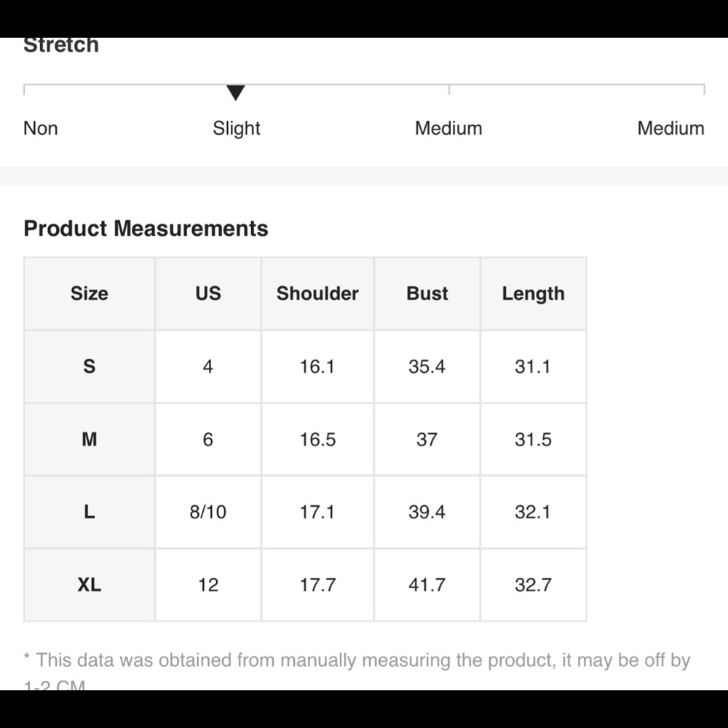Screen dimensions: 728x728
Task: Click the Size column header
Action: (x=89, y=293)
